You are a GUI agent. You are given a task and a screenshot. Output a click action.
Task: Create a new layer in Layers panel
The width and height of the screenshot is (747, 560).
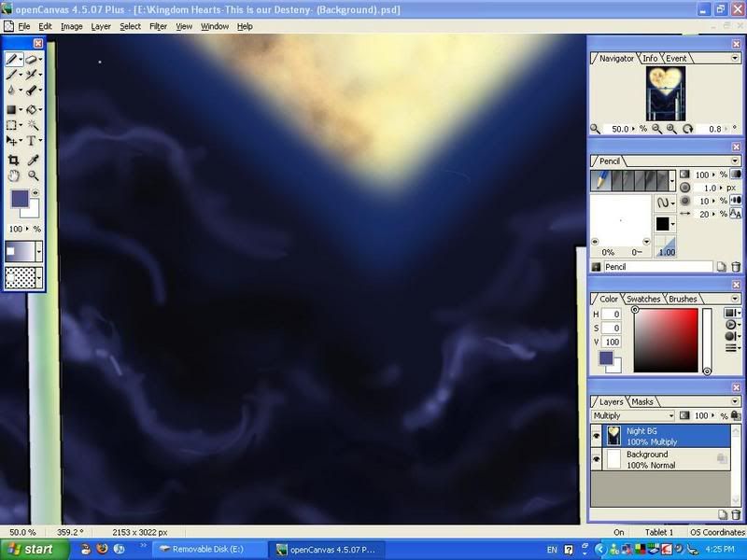coord(722,514)
